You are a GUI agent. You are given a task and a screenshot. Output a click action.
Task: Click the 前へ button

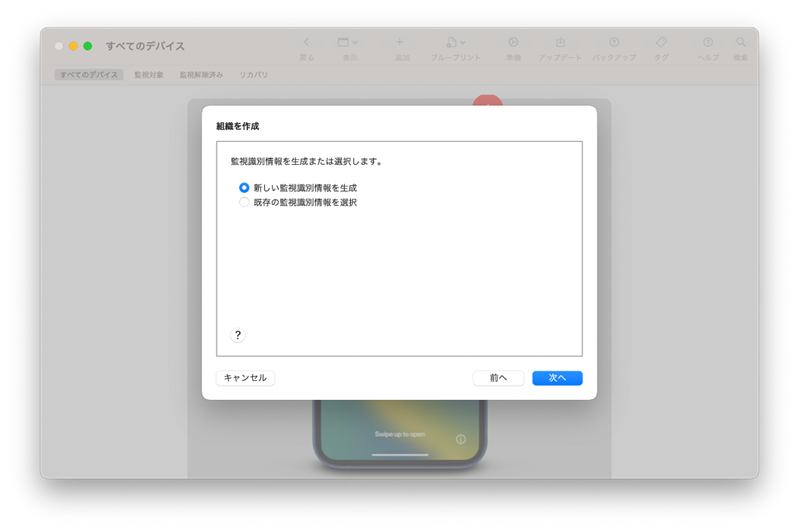498,378
